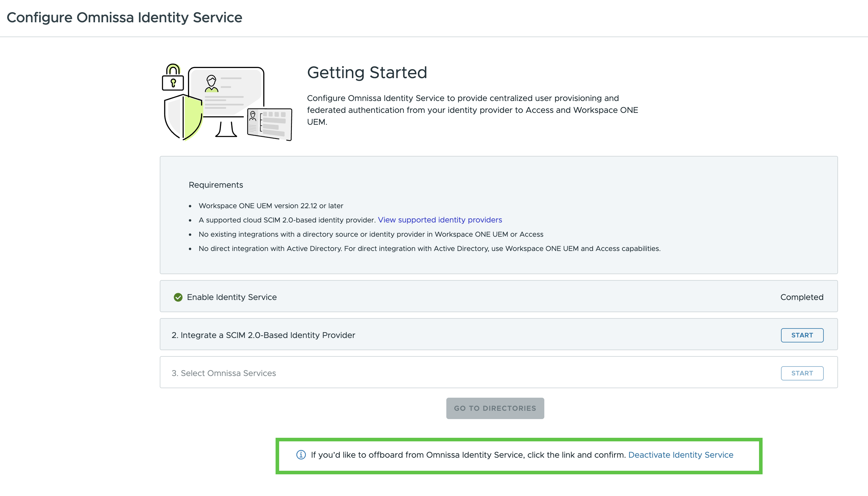
Task: Click the 'Workspace ONE UEM version 22.12 or later' requirement
Action: click(x=271, y=206)
